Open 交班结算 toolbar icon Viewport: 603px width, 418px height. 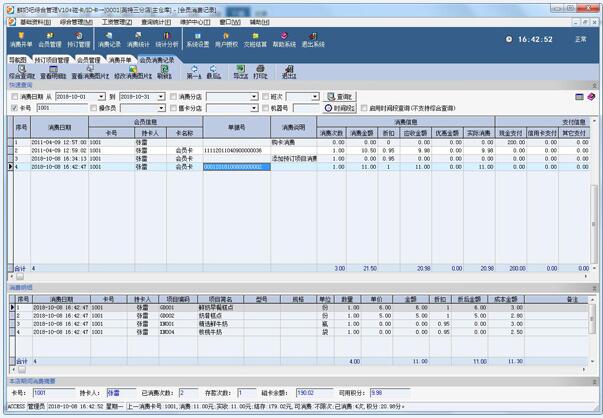click(x=255, y=40)
